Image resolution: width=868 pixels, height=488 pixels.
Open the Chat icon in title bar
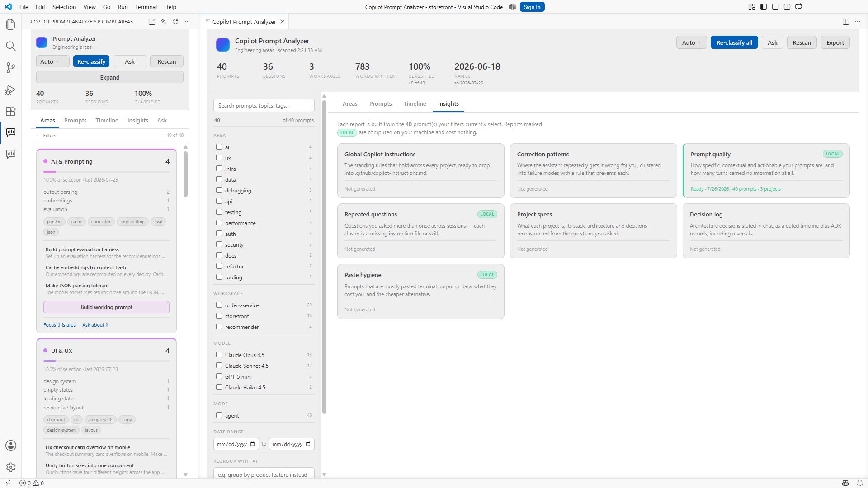799,7
